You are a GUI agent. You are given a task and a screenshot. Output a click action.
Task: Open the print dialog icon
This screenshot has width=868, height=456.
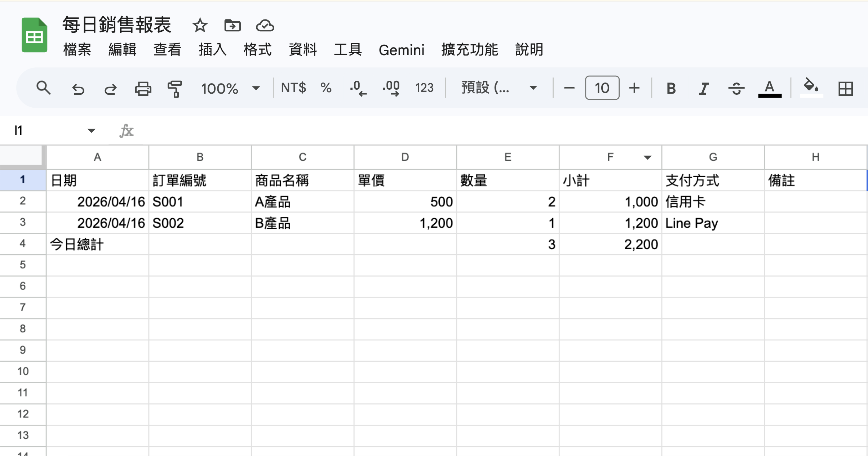tap(143, 88)
